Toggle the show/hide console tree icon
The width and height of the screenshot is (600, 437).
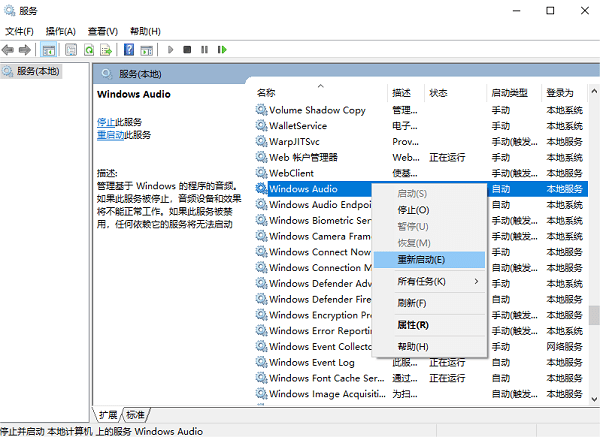(49, 49)
